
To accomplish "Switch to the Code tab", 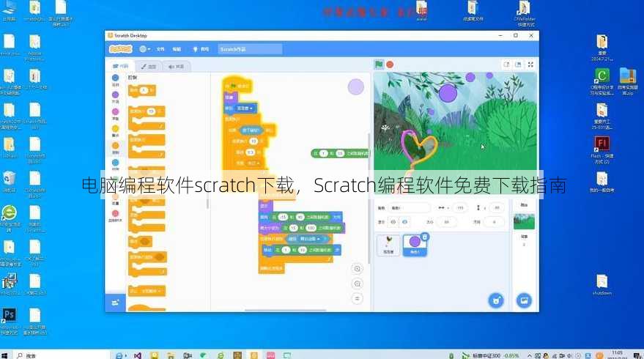I will coord(121,66).
